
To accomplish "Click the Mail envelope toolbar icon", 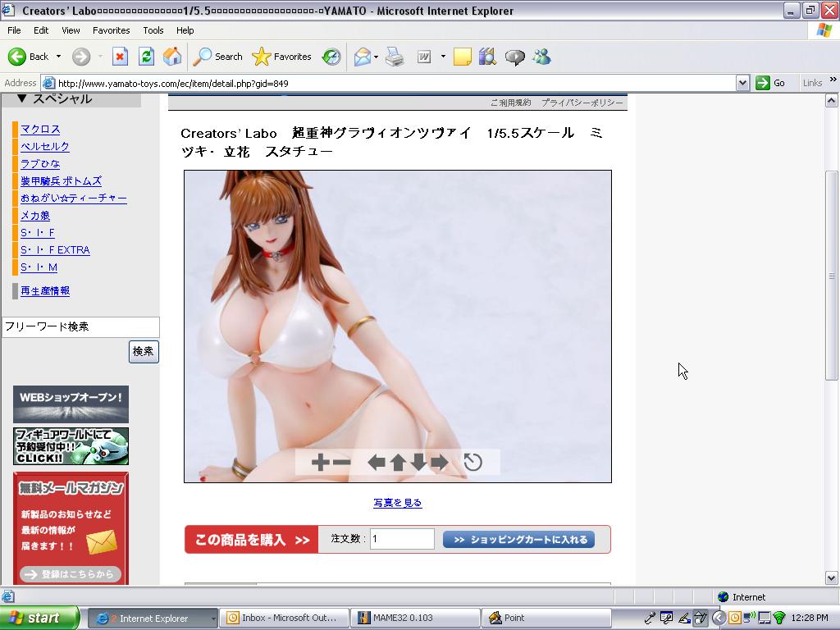I will click(x=363, y=57).
